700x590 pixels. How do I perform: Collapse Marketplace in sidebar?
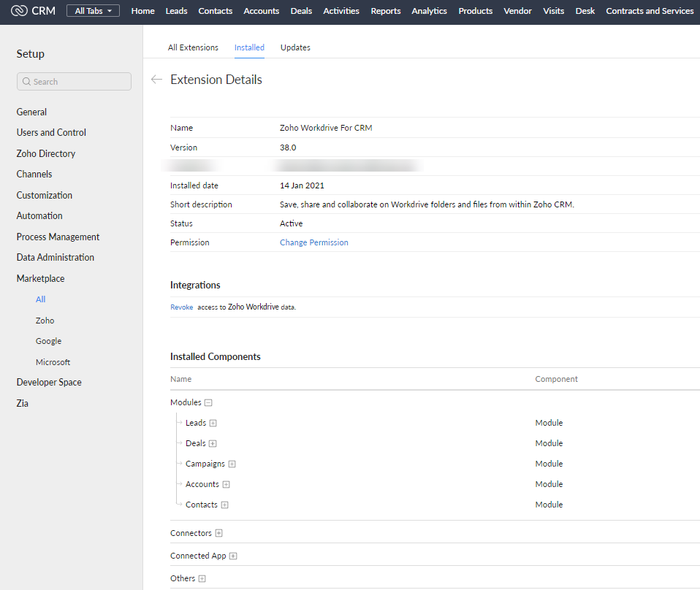pyautogui.click(x=40, y=278)
